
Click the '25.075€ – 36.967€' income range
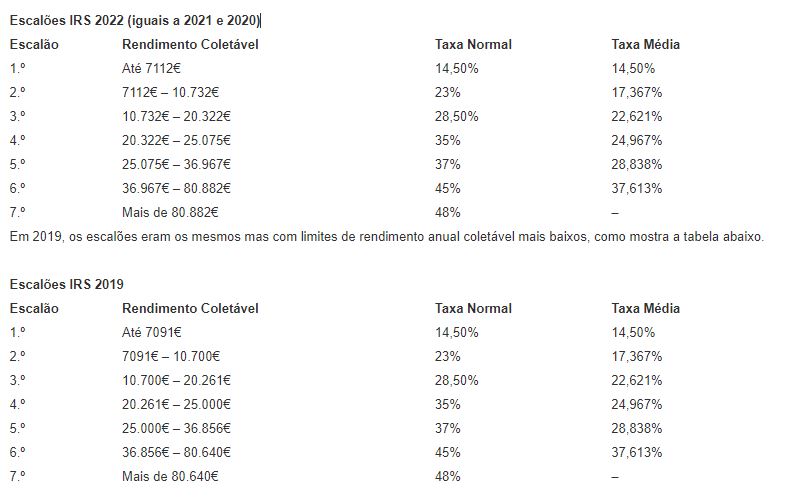(x=176, y=164)
